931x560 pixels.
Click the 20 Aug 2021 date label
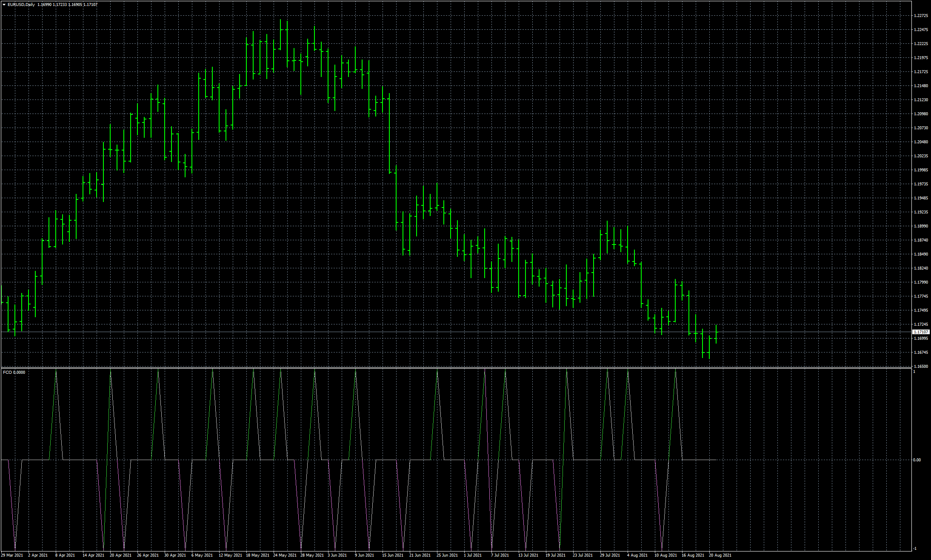pos(720,555)
